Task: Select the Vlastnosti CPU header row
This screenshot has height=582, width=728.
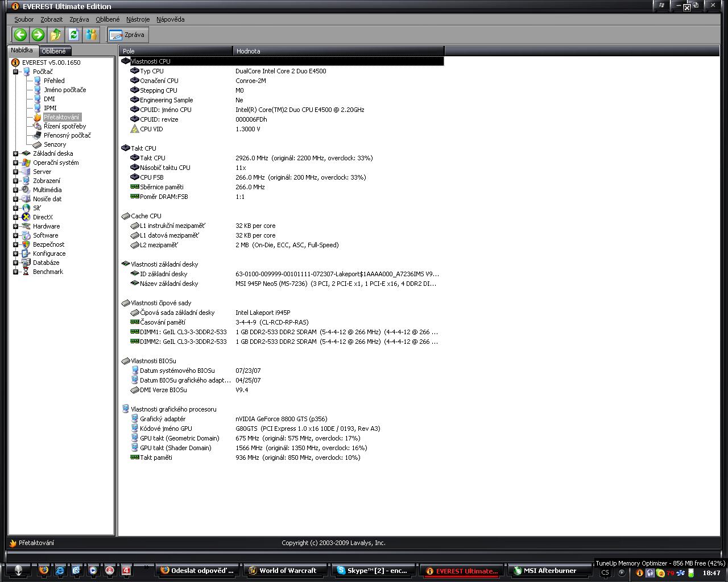Action: pos(282,61)
